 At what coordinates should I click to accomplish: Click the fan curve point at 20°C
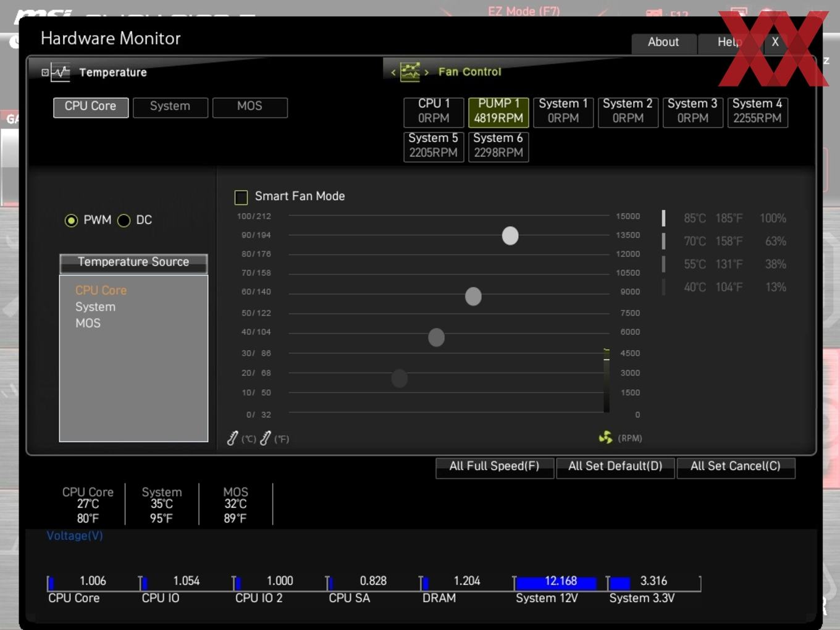point(400,377)
